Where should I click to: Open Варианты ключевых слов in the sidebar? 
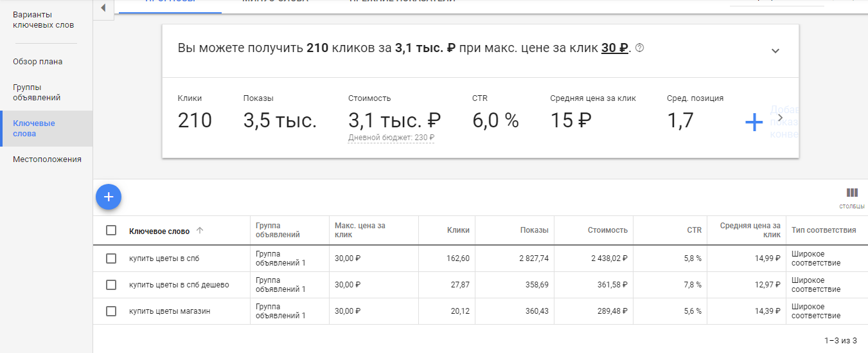(43, 20)
